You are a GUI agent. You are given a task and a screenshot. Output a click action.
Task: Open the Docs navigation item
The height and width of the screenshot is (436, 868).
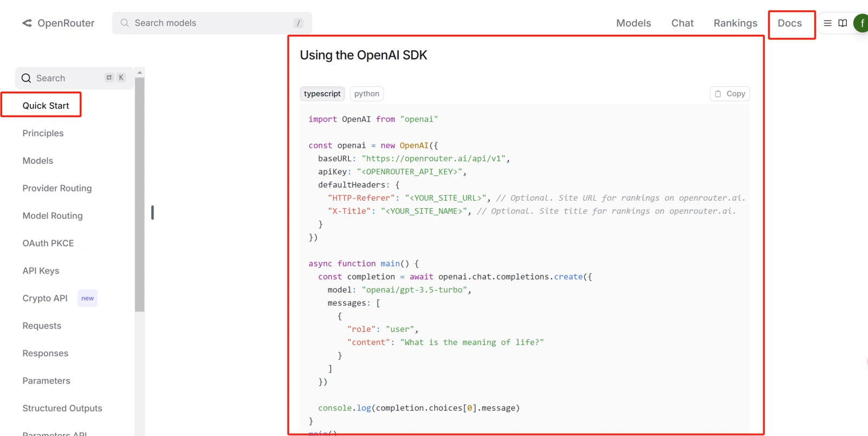[789, 23]
